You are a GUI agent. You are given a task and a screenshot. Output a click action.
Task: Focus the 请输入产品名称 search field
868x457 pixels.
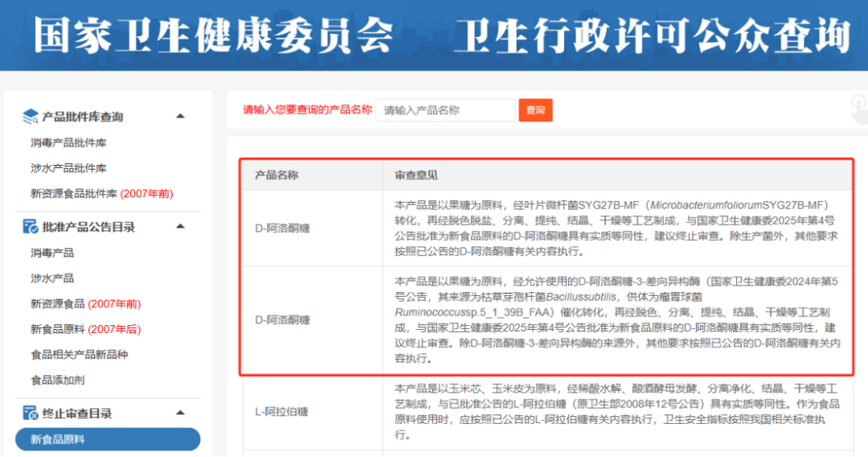click(444, 110)
